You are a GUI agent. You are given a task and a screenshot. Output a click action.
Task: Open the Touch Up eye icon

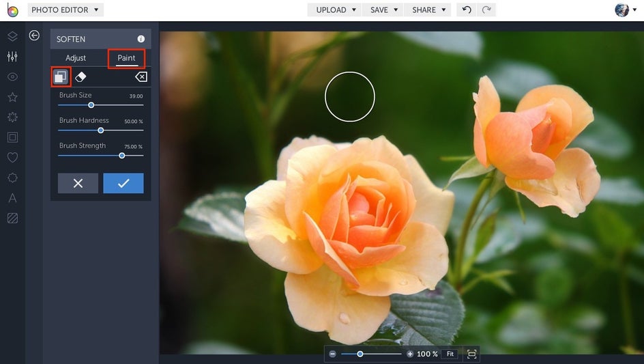(12, 77)
